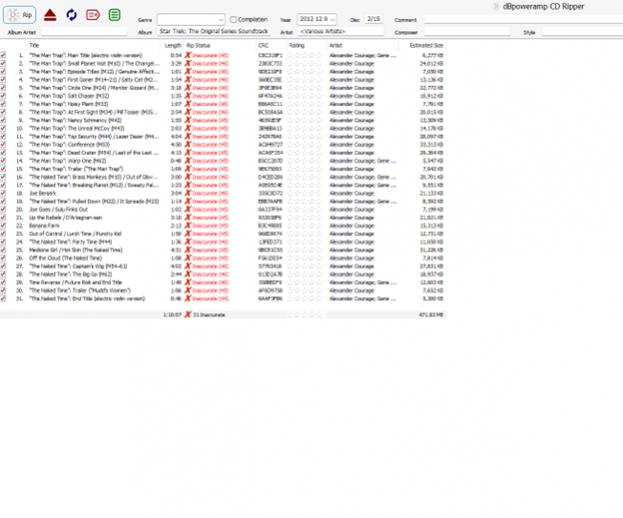Open the green options list icon
Viewport: 623px width, 518px height.
click(x=115, y=15)
